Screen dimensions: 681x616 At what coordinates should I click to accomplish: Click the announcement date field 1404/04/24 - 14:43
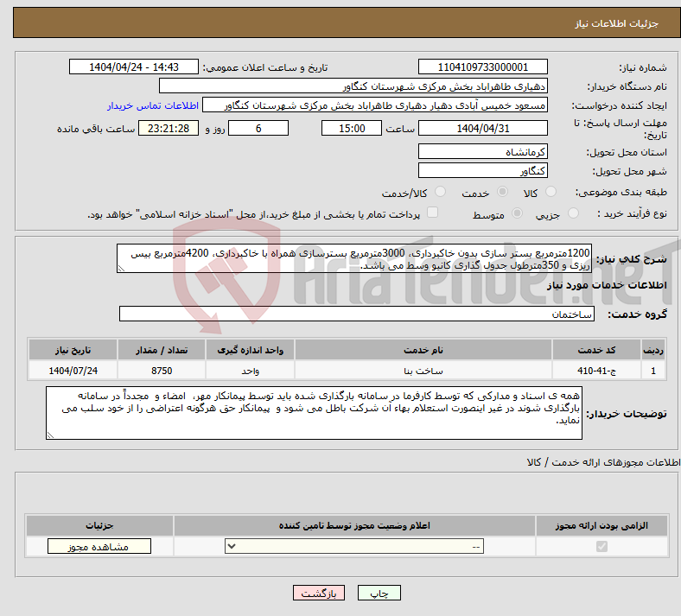[x=134, y=67]
